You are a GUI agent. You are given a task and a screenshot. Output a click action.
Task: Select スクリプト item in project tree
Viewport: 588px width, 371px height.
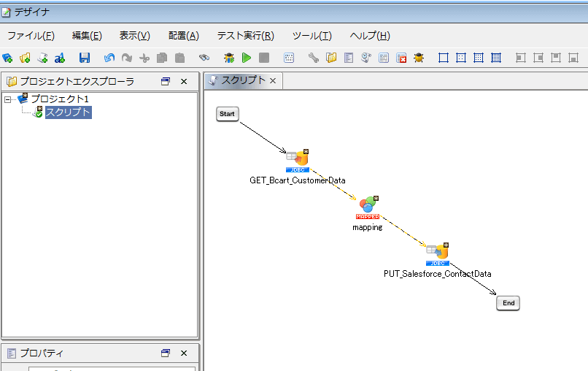(x=69, y=112)
